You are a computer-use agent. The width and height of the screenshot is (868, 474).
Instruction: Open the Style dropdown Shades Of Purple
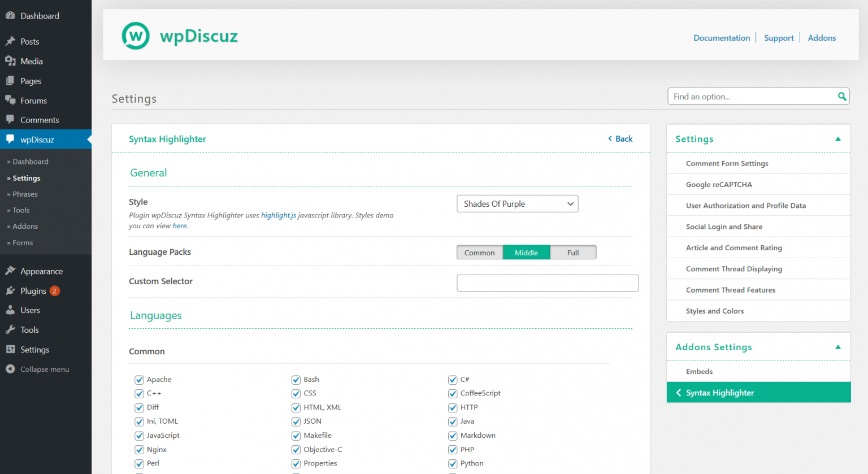coord(517,204)
